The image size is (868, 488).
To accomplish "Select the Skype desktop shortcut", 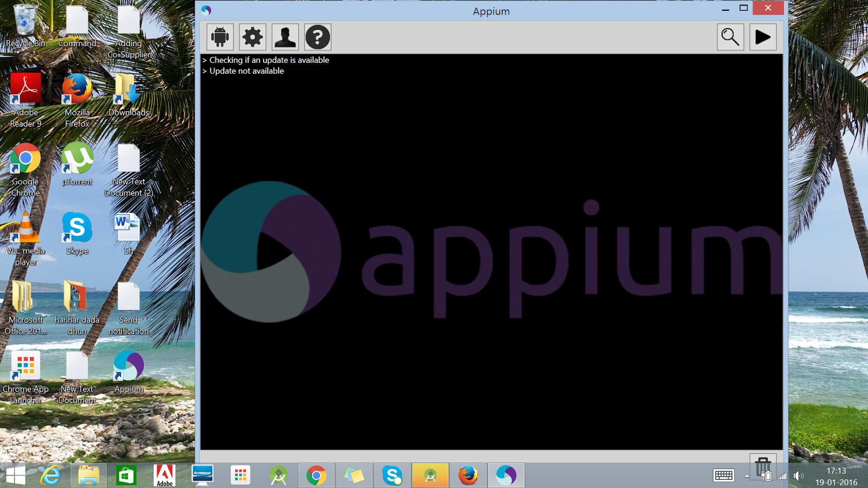I will coord(77,233).
